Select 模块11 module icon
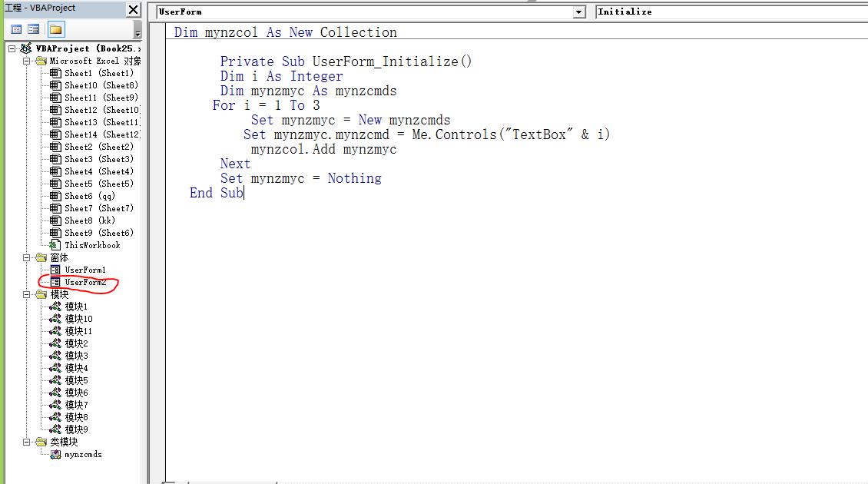Viewport: 868px width, 484px height. click(55, 330)
